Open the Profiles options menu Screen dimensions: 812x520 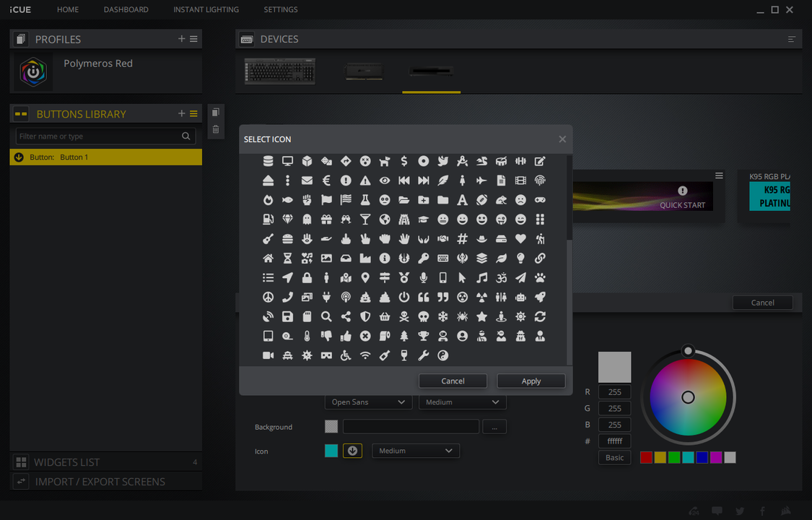point(193,39)
